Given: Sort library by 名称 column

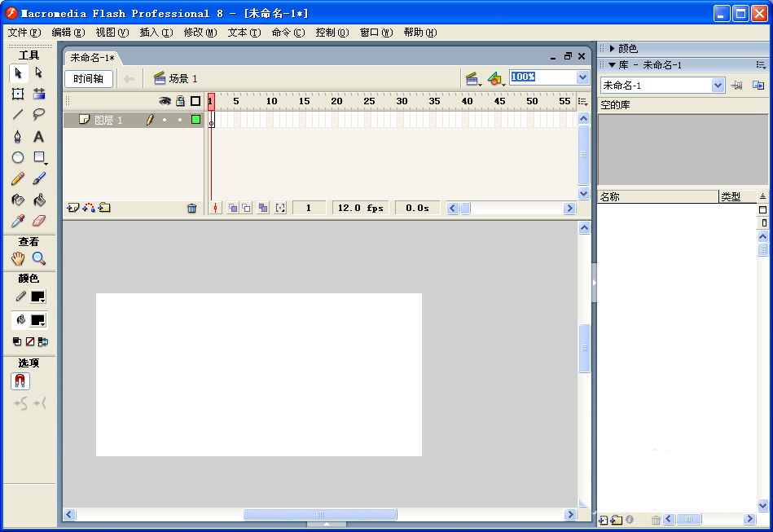Looking at the screenshot, I should coord(658,196).
